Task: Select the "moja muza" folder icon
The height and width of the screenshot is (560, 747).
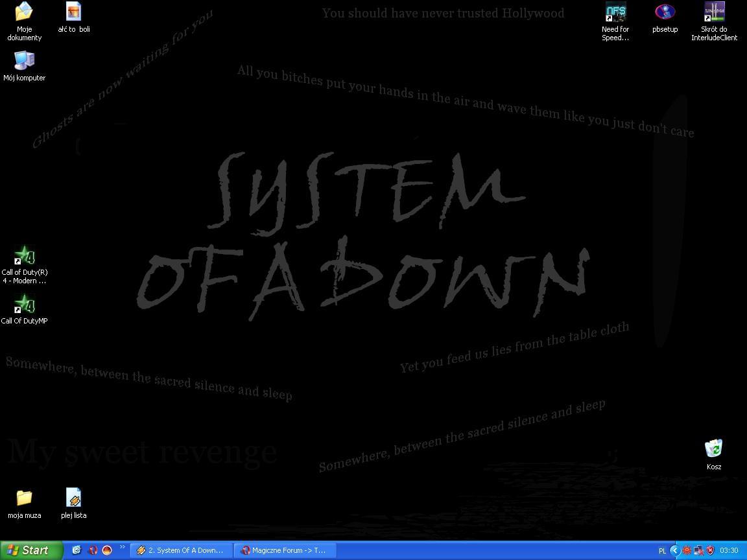Action: point(24,504)
